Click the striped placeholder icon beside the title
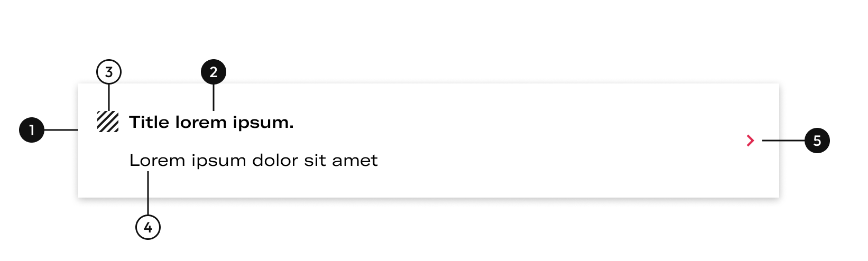The height and width of the screenshot is (261, 868). [x=108, y=122]
